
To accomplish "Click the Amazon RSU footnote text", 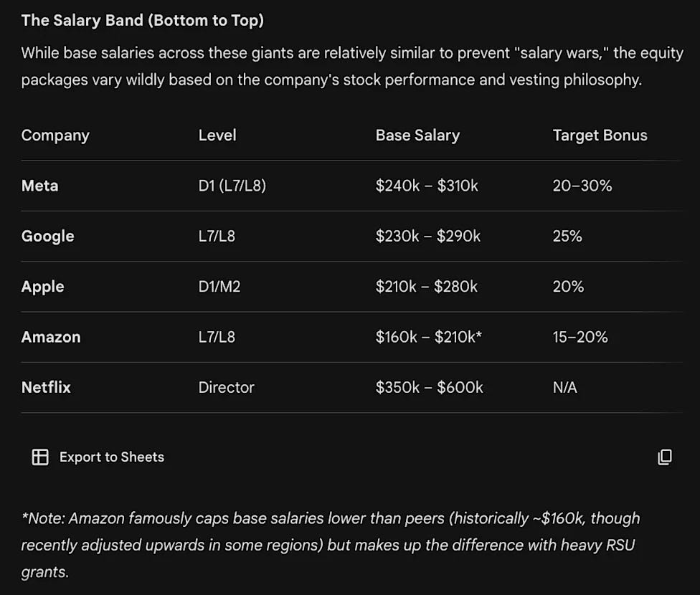I will (331, 545).
